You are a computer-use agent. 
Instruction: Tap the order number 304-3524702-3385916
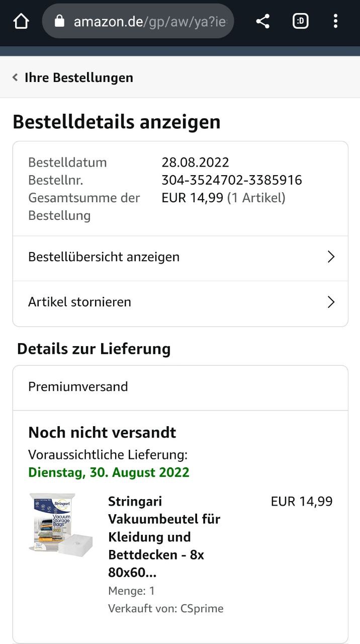[232, 180]
